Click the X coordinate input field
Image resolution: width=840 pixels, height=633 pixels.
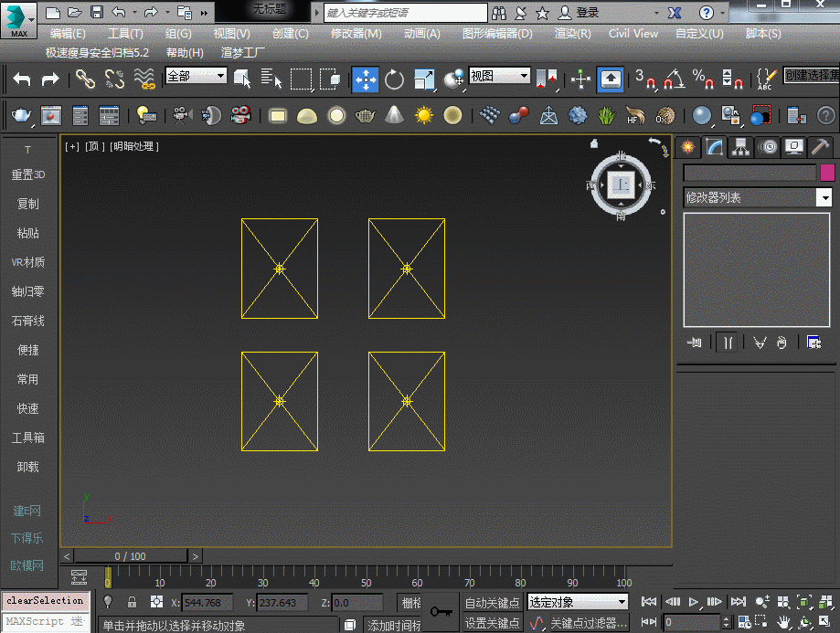(207, 603)
